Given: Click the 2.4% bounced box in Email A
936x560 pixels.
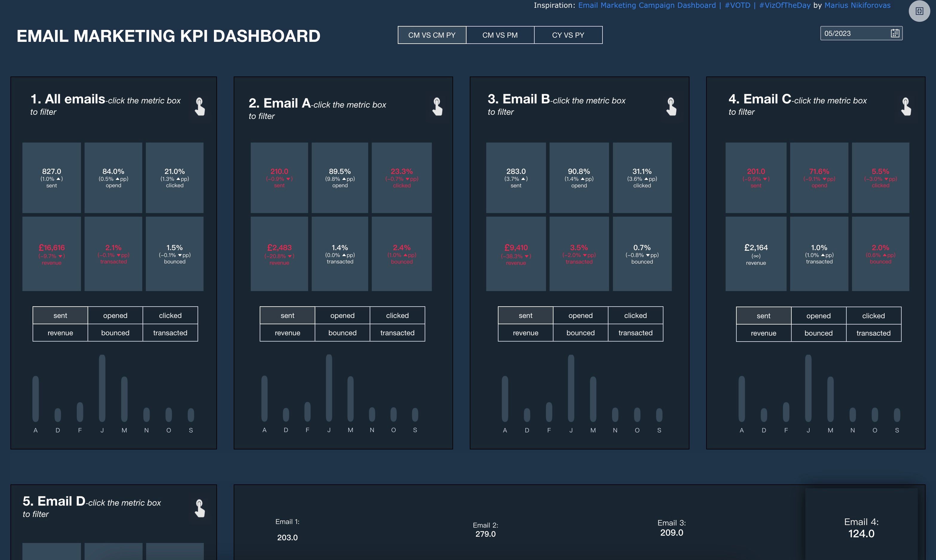Looking at the screenshot, I should point(402,254).
